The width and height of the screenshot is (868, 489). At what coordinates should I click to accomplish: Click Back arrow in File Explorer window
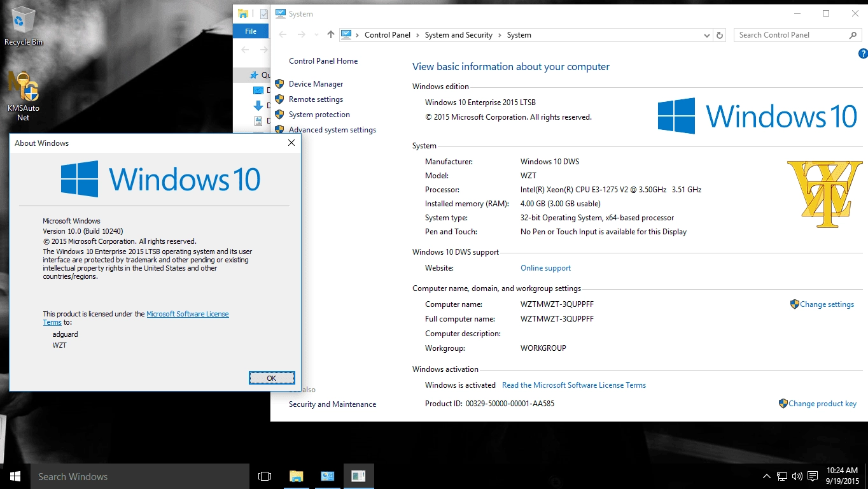246,50
